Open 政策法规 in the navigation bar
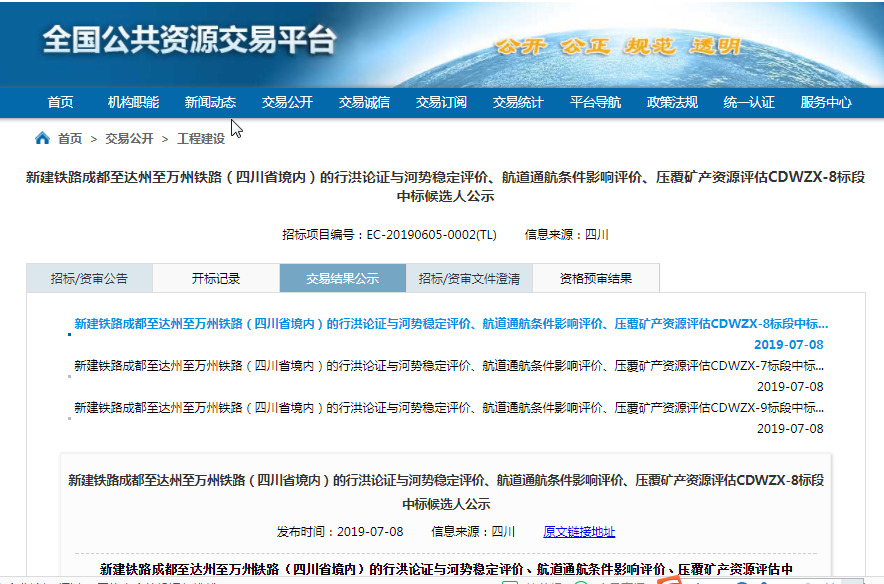Screen dimensions: 884x584 tap(672, 102)
